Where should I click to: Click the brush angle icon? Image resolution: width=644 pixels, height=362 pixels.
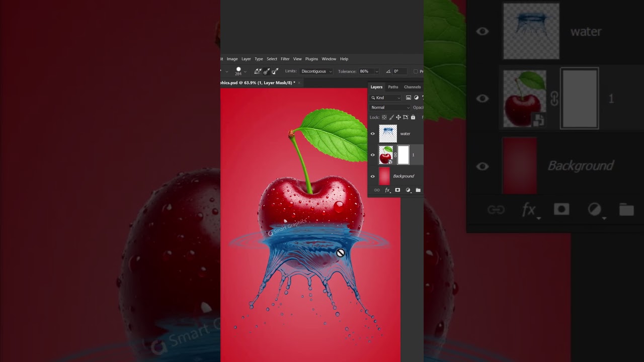pyautogui.click(x=388, y=71)
